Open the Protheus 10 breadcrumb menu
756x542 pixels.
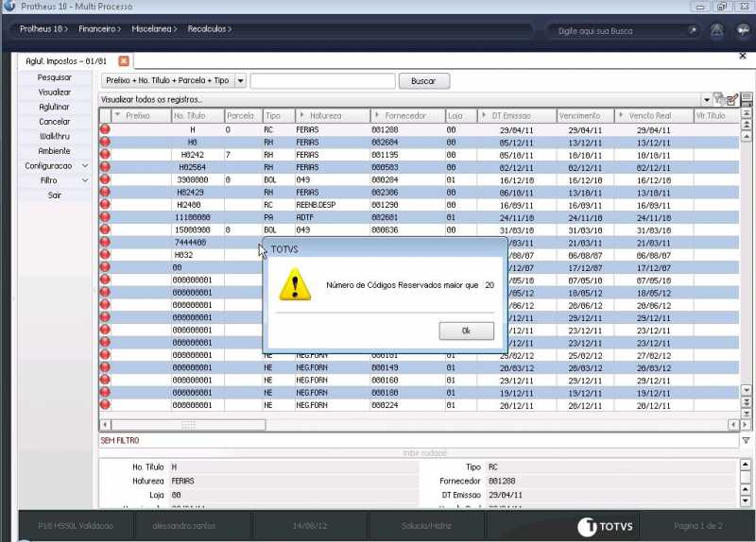tap(43, 29)
